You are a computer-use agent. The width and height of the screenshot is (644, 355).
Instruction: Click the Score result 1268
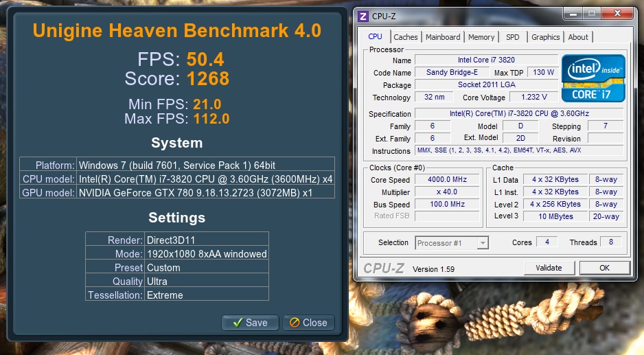(x=208, y=78)
